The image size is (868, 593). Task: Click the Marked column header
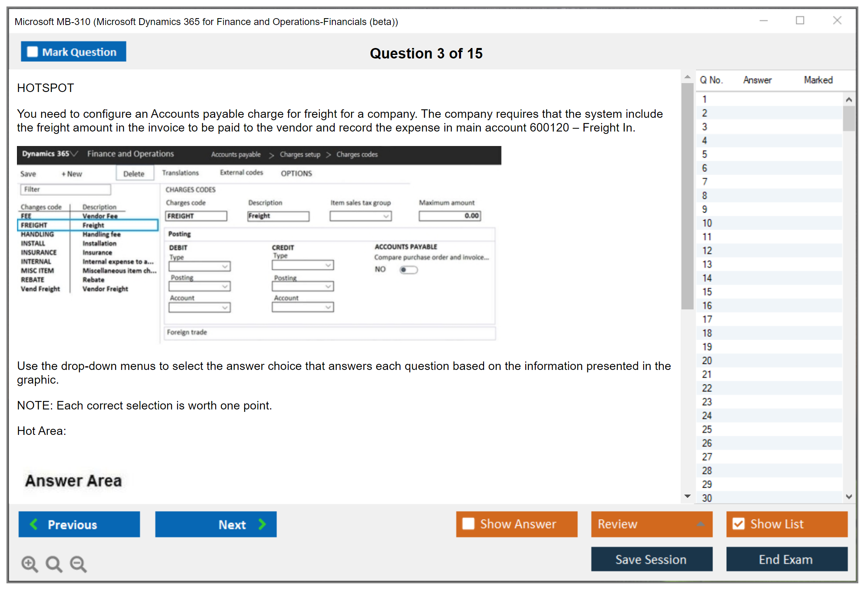818,80
